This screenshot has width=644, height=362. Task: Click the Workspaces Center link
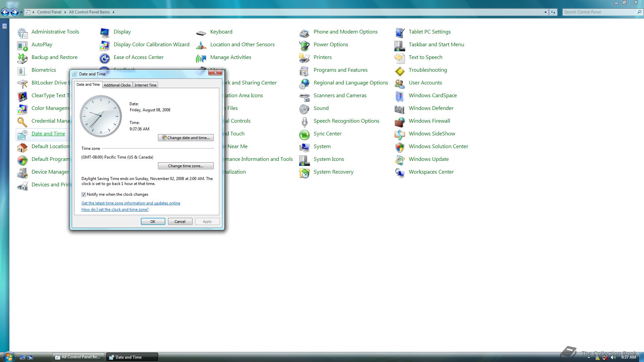431,172
